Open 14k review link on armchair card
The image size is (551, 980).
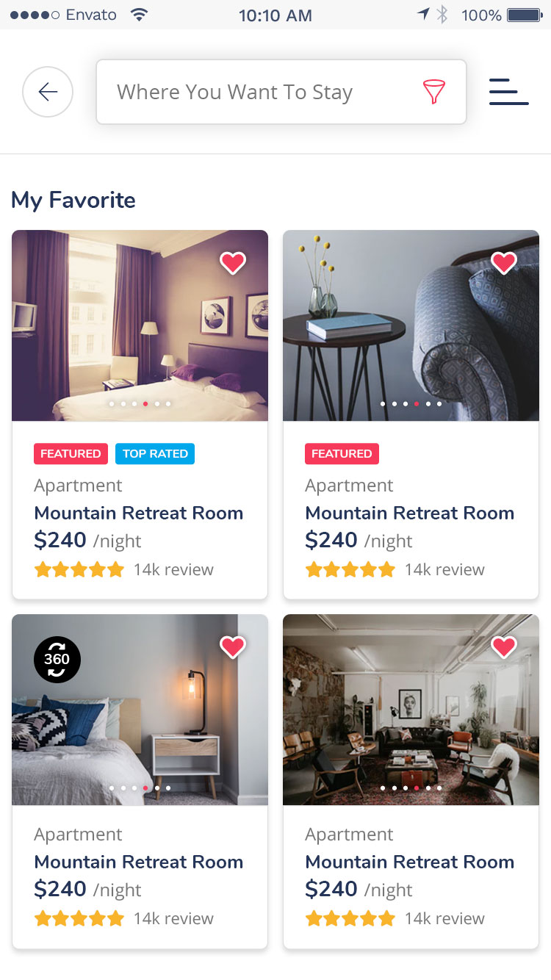point(444,569)
